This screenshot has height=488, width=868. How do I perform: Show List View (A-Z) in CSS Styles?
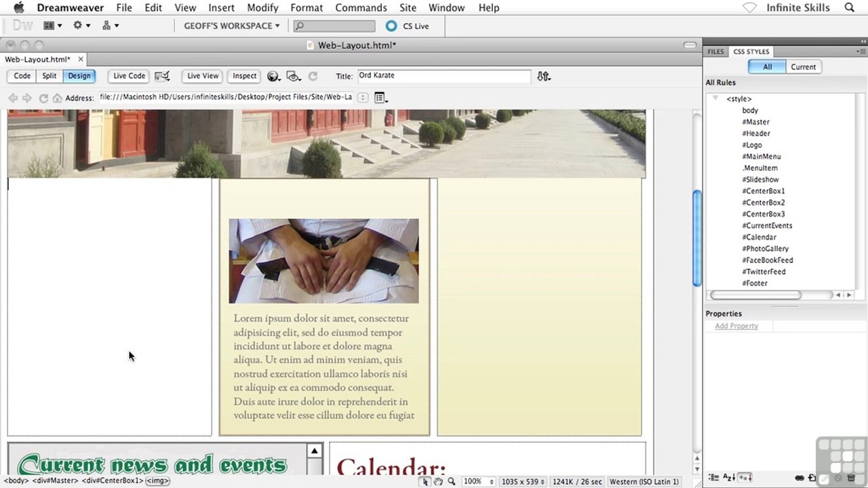click(x=729, y=478)
